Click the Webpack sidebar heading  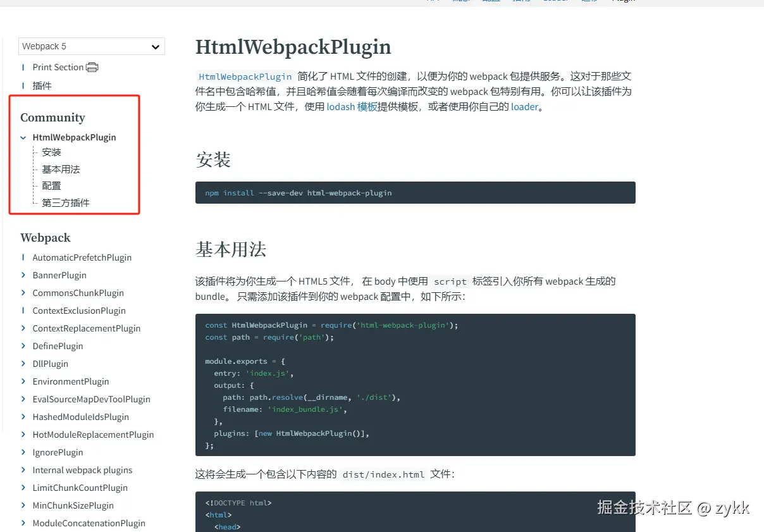tap(46, 238)
